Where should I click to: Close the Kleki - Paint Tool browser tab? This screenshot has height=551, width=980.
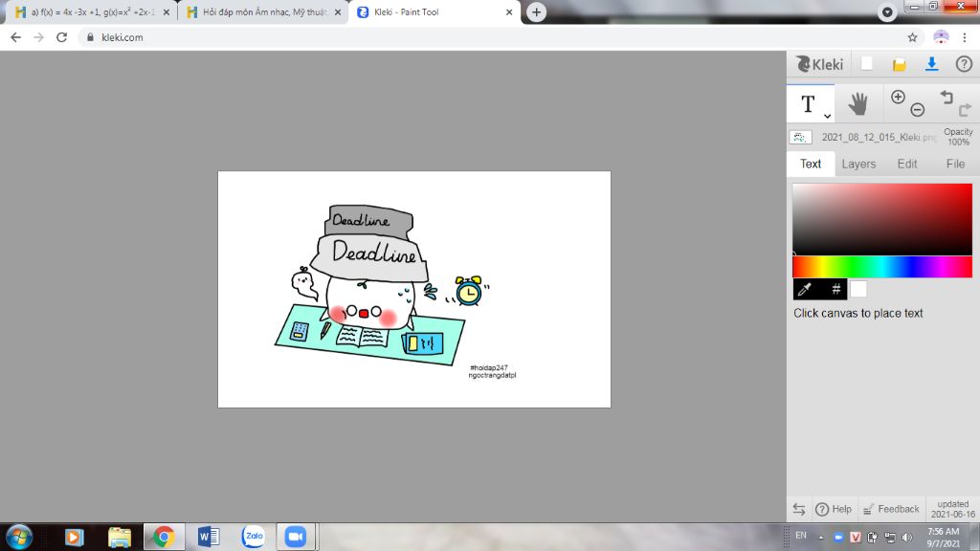tap(509, 11)
